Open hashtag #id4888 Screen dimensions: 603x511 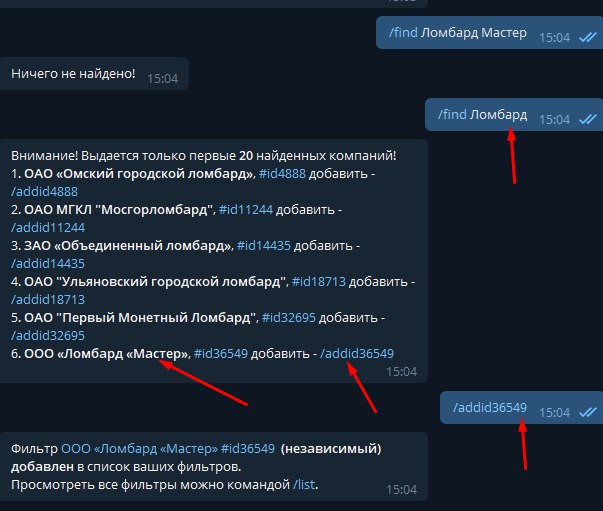click(x=282, y=174)
